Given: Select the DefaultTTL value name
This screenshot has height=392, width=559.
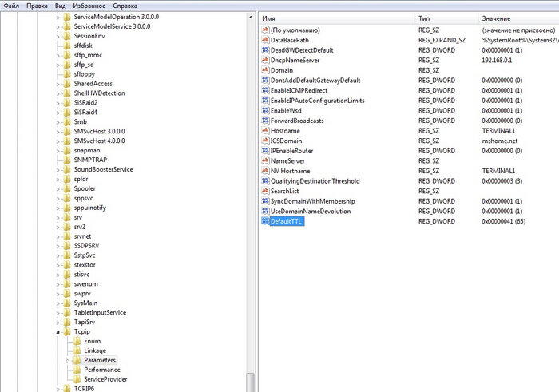Looking at the screenshot, I should (x=286, y=221).
